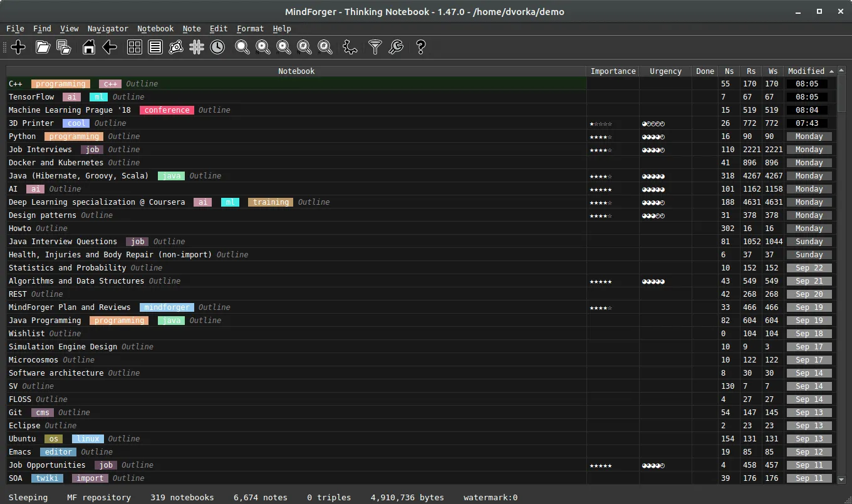Click the linux tag on Ubuntu row
Screen dimensions: 852x504
point(88,439)
